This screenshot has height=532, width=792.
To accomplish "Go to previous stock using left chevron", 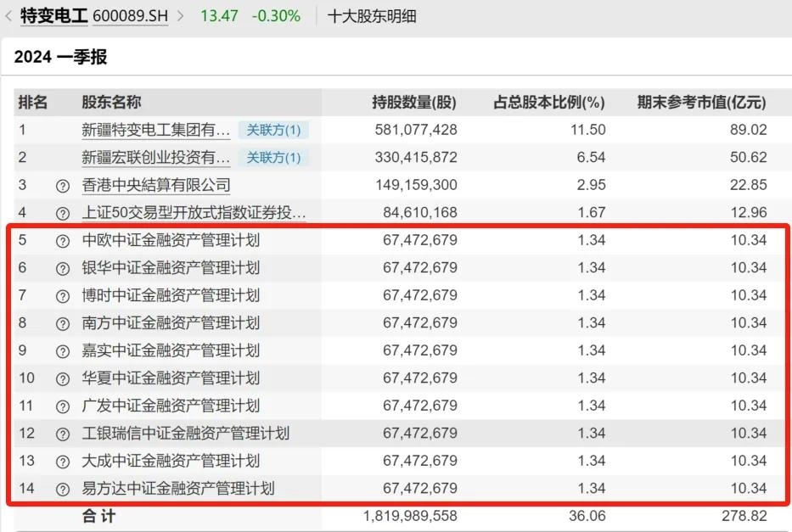I will click(x=8, y=16).
